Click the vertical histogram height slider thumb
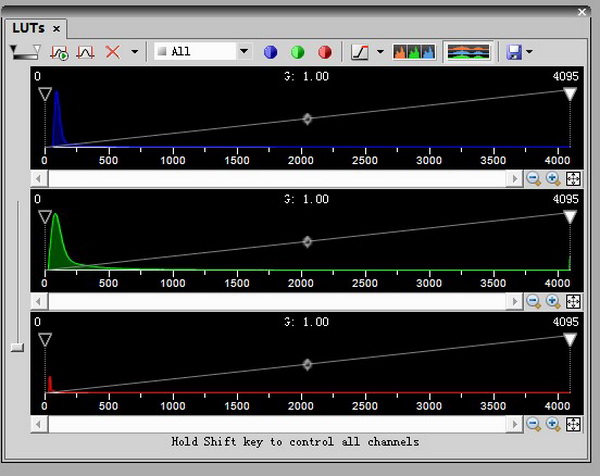Viewport: 600px width, 476px height. [x=17, y=347]
